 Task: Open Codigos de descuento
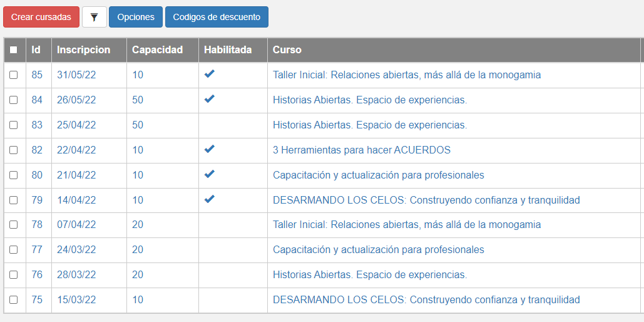pos(217,17)
